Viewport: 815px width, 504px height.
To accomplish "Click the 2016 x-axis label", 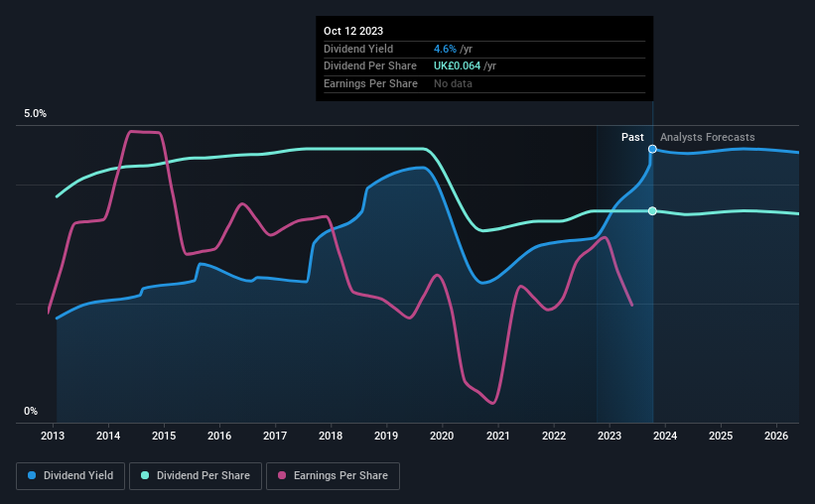I will pyautogui.click(x=219, y=436).
